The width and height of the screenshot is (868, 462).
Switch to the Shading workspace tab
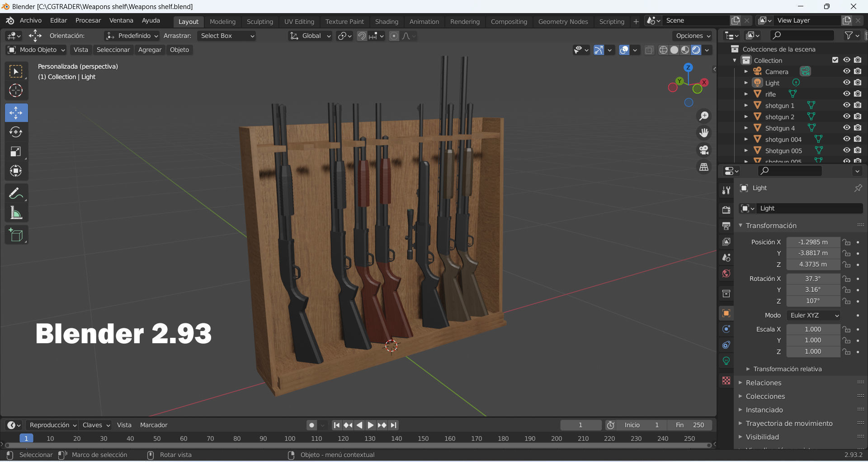tap(387, 22)
